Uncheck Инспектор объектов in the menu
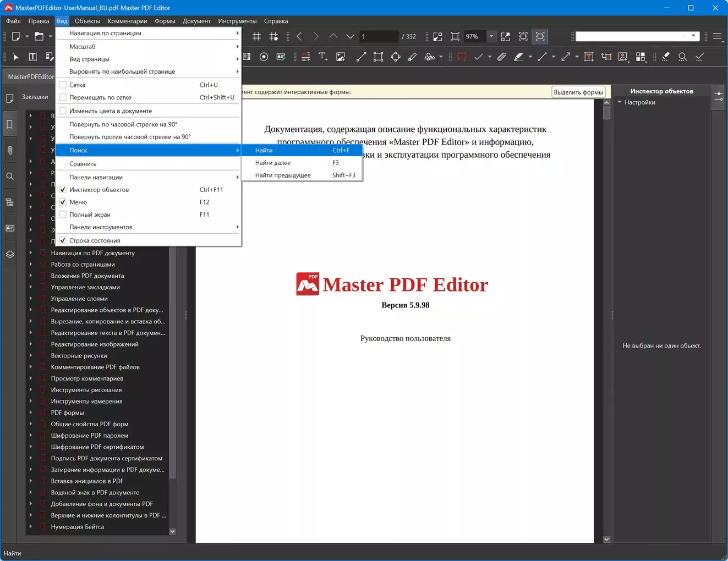This screenshot has width=728, height=561. tap(63, 190)
